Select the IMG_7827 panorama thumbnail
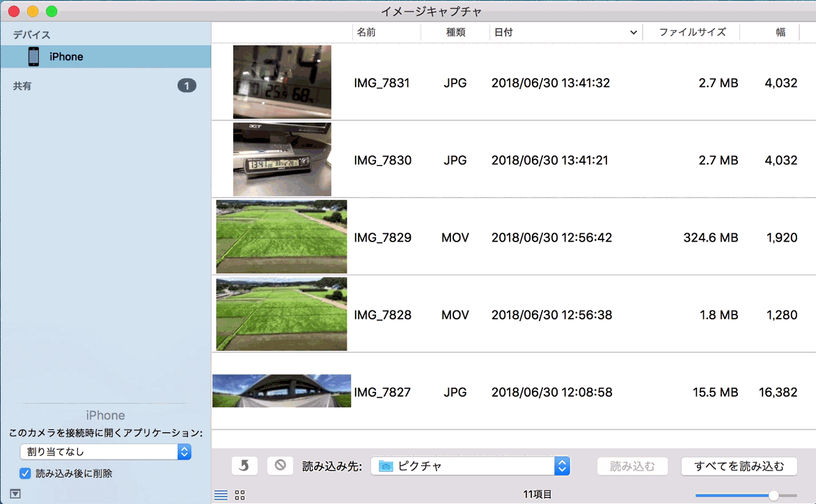This screenshot has width=816, height=504. [281, 391]
